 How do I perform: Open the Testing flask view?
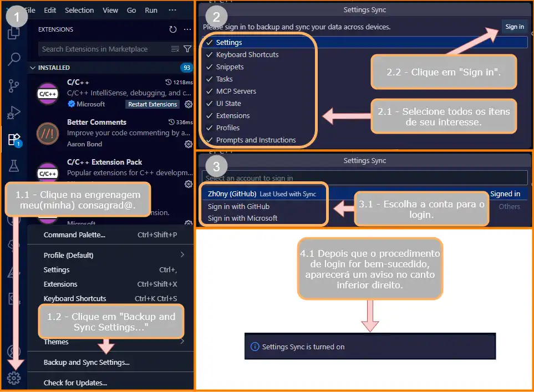(x=14, y=166)
